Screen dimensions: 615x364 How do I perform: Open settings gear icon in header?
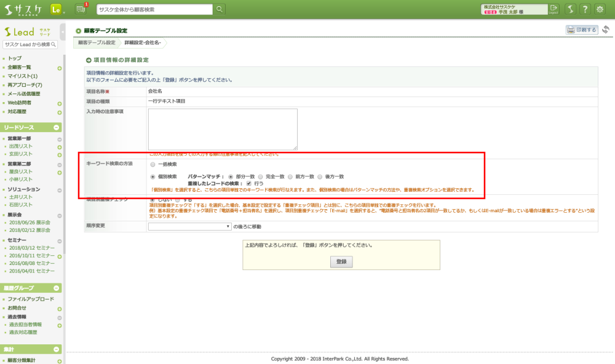coord(600,9)
